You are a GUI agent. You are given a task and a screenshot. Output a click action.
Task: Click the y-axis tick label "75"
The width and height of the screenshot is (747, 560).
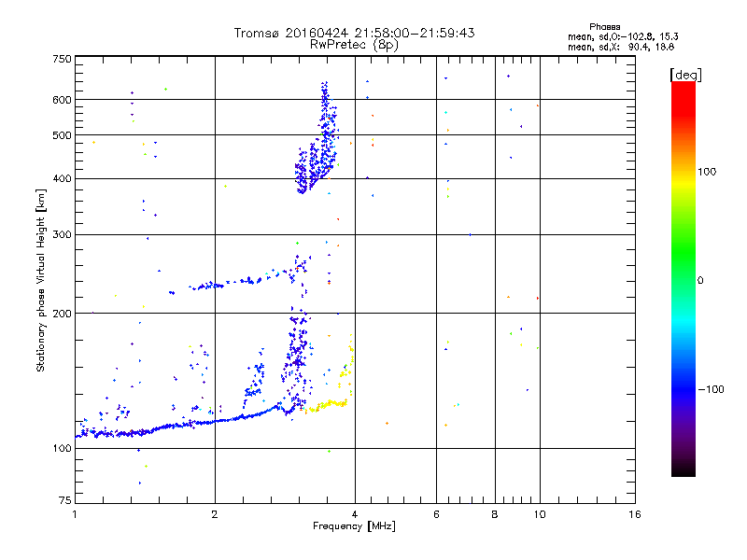[65, 500]
